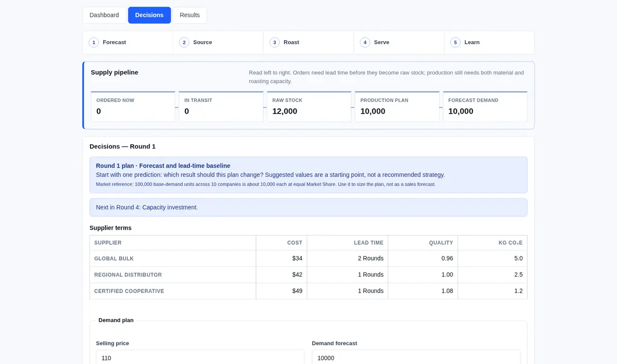This screenshot has width=617, height=364.
Task: Switch to the Results tab
Action: (190, 15)
